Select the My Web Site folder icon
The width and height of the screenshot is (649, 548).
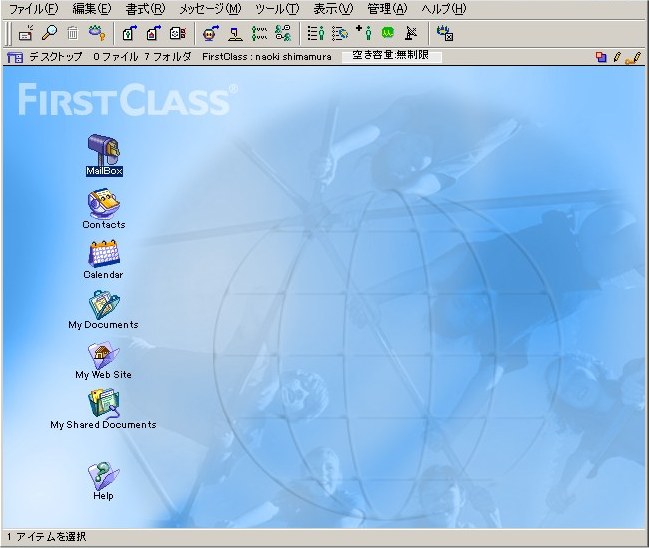point(103,359)
